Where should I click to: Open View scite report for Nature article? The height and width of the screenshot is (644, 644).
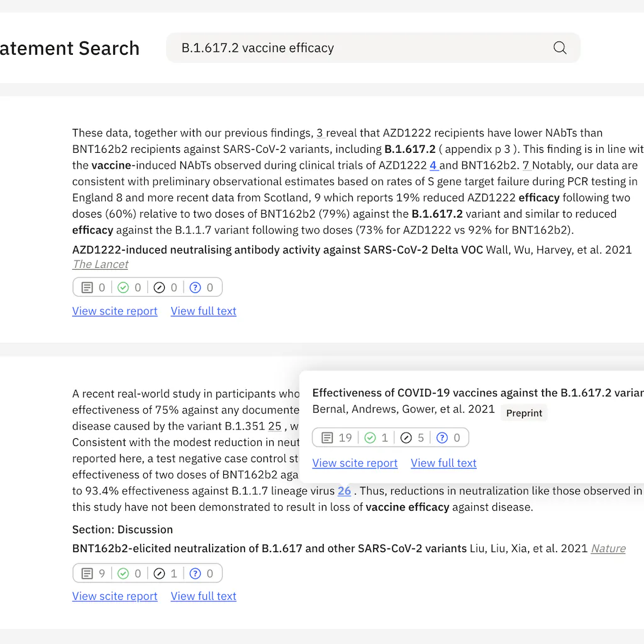coord(114,596)
